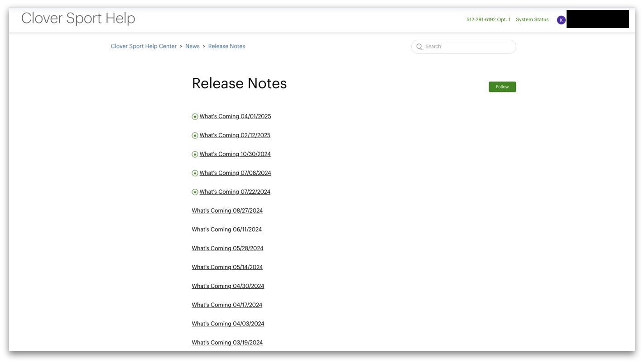The width and height of the screenshot is (644, 363).
Task: Open the Clover Sport Help home title
Action: coord(78,18)
